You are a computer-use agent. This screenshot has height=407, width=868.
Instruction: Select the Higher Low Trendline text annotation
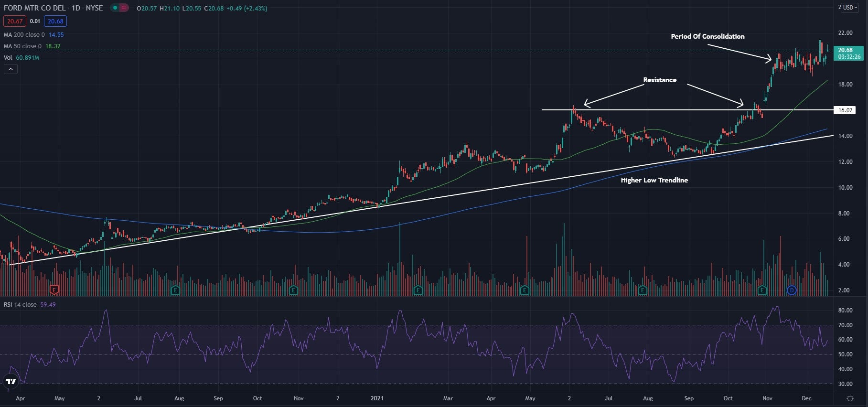point(654,180)
